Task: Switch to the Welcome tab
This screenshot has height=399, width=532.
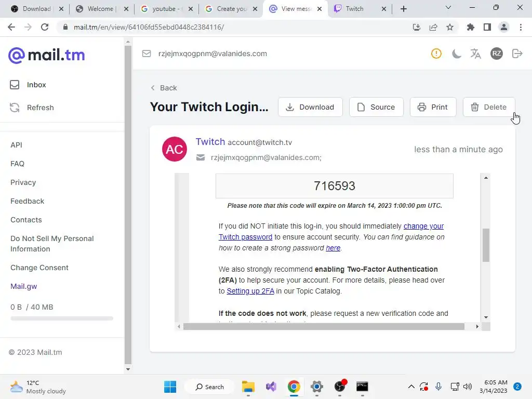Action: pyautogui.click(x=100, y=9)
